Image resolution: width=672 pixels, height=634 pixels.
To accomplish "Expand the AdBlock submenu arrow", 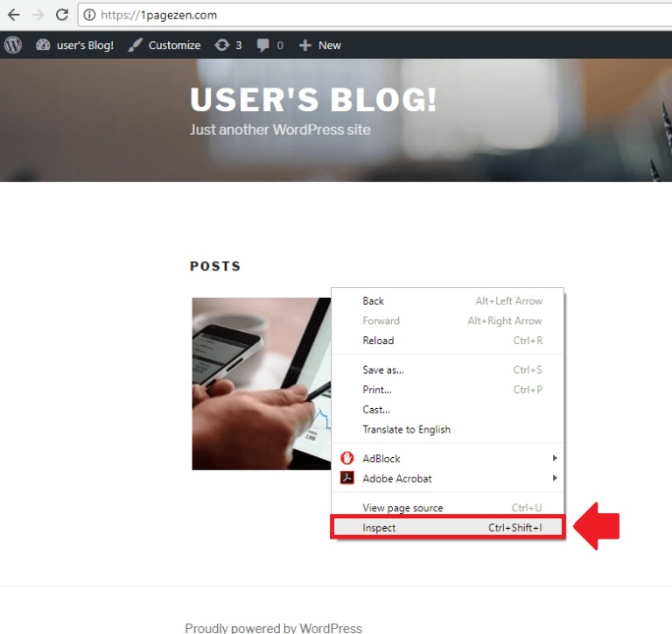I will 555,458.
